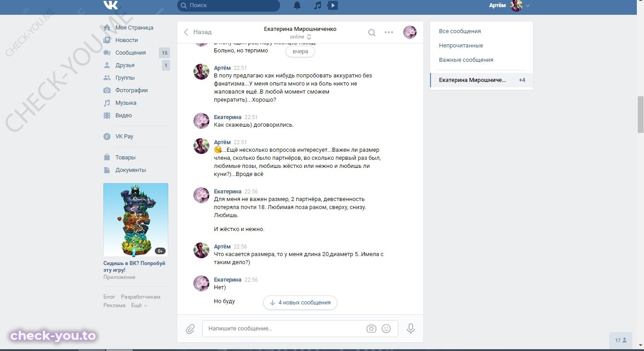
Task: Expand the Ещё footer dropdown
Action: click(x=139, y=305)
